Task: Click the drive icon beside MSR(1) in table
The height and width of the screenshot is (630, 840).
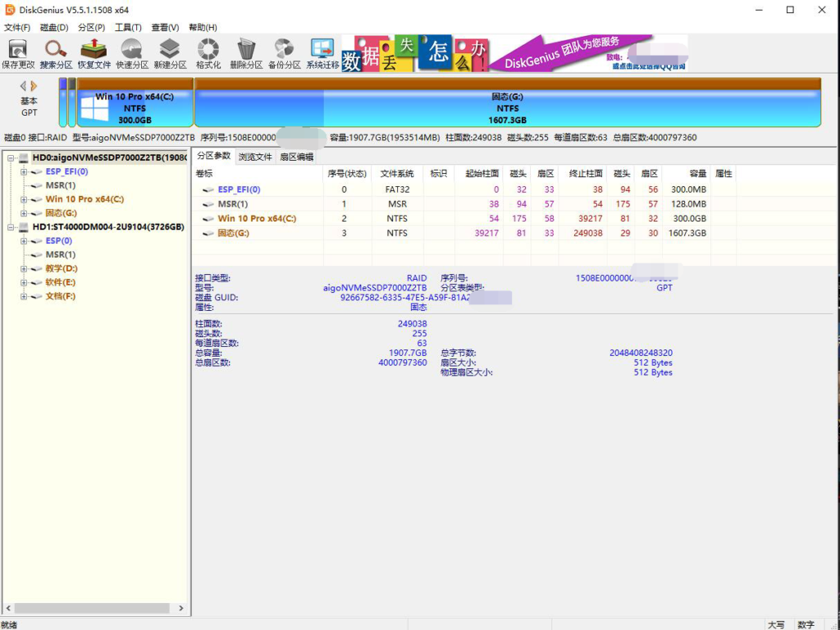Action: (x=208, y=204)
